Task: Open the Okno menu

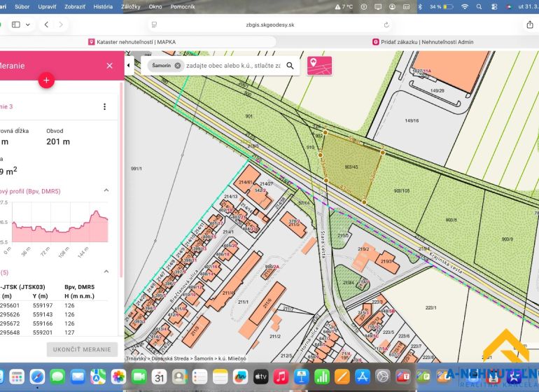Action: (155, 6)
